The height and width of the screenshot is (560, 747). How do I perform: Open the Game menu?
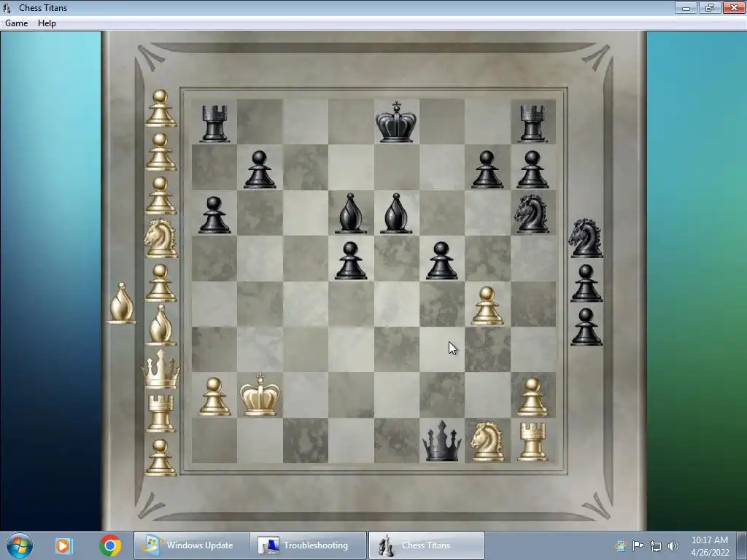point(16,23)
